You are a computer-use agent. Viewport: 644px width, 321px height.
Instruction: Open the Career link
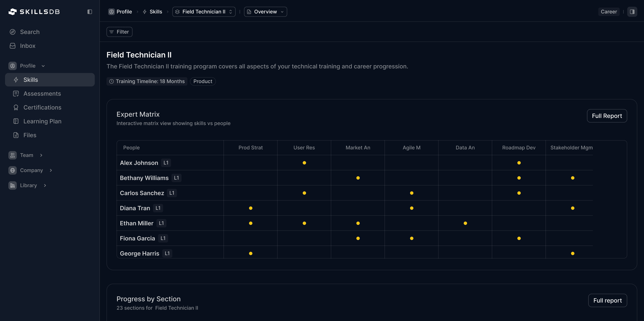609,12
